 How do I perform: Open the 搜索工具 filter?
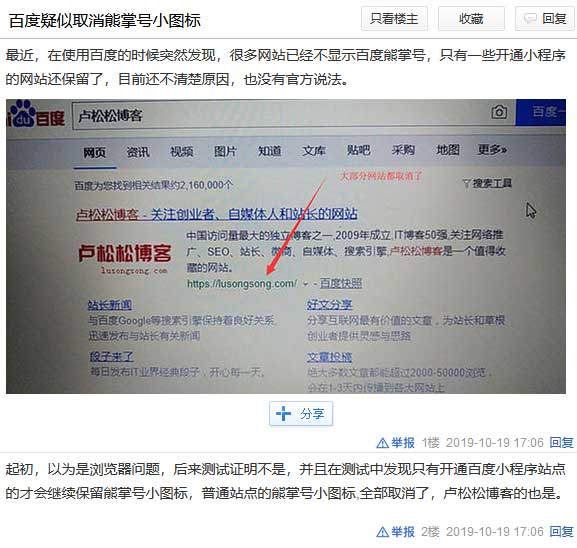click(x=488, y=183)
